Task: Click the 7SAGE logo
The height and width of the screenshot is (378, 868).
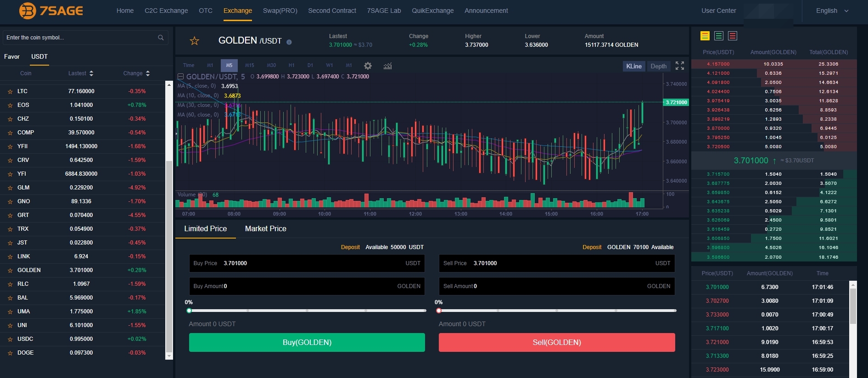Action: coord(51,11)
